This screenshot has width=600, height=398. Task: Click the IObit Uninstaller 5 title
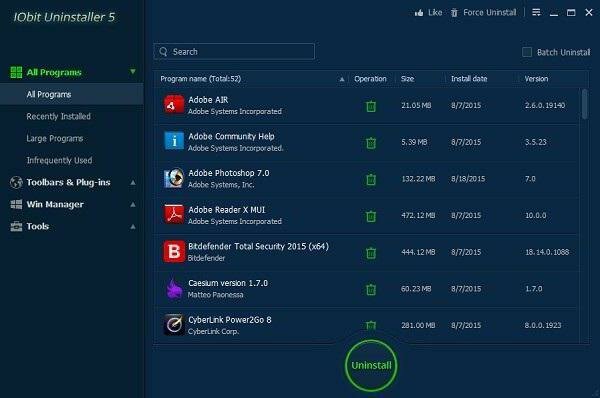64,17
